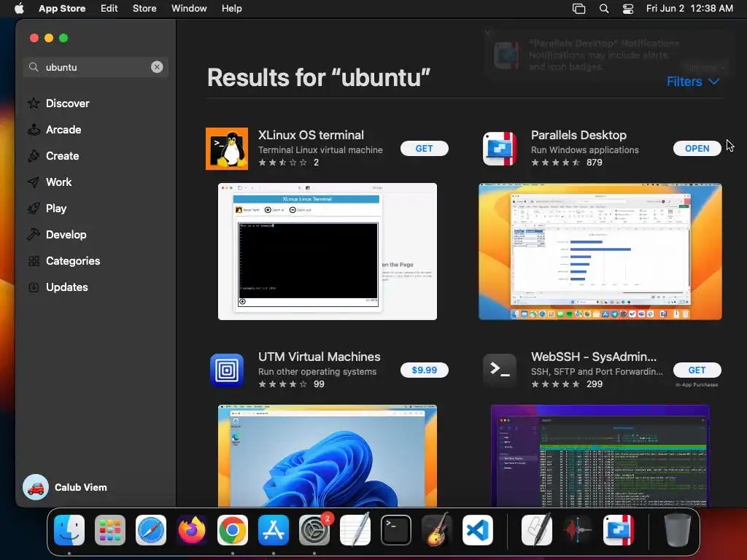This screenshot has width=747, height=560.
Task: Open the Store menu
Action: 144,9
